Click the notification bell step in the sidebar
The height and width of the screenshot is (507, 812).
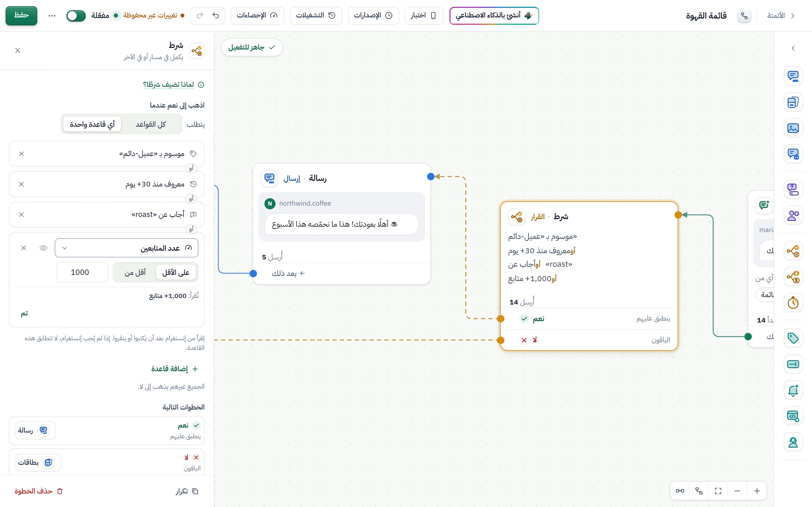point(793,390)
